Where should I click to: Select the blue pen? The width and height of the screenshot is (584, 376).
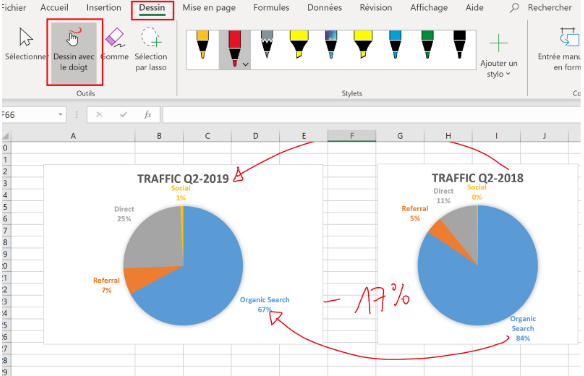(x=395, y=45)
